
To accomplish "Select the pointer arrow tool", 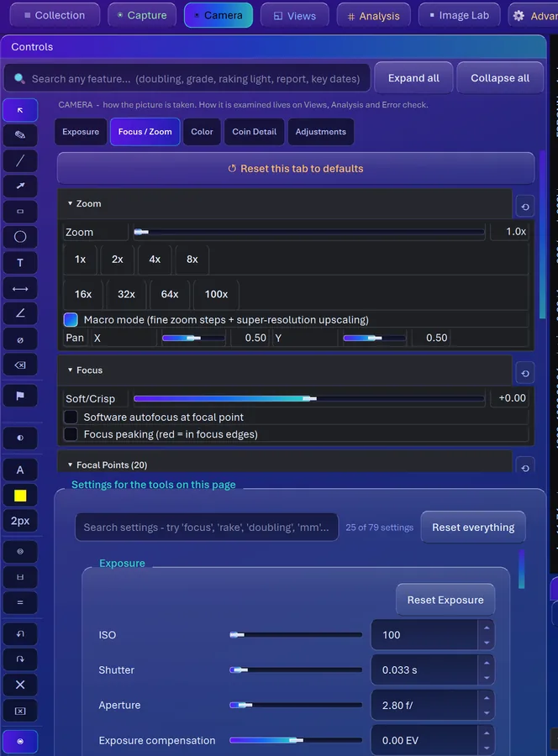I will point(20,110).
